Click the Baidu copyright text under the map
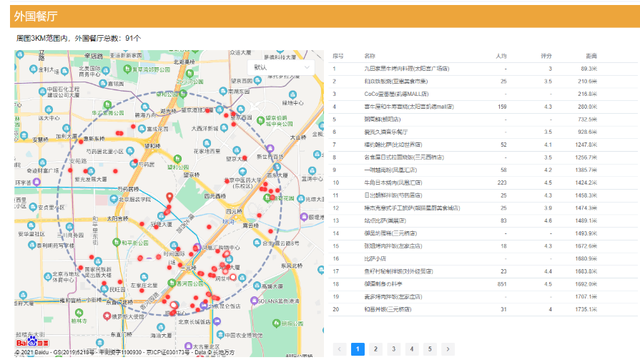Image resolution: width=640 pixels, height=360 pixels. (125, 352)
